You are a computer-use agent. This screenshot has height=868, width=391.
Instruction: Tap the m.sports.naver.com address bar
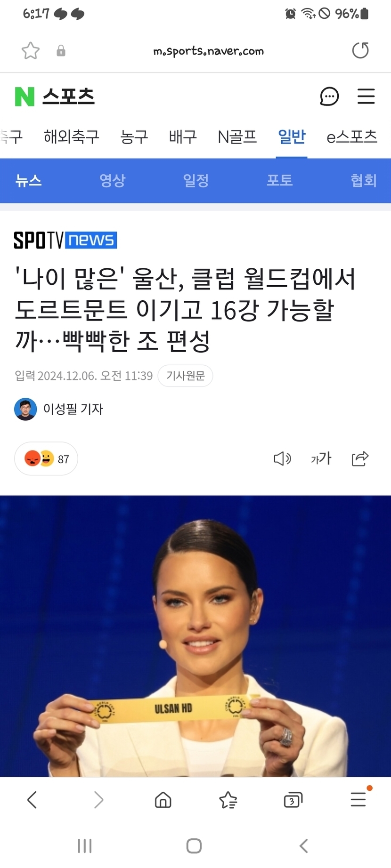pyautogui.click(x=209, y=51)
